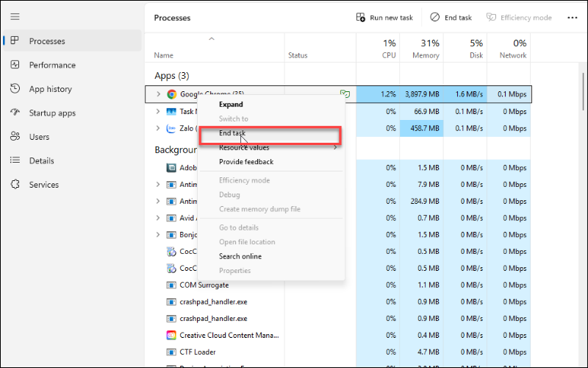Click the Details list icon

[15, 160]
